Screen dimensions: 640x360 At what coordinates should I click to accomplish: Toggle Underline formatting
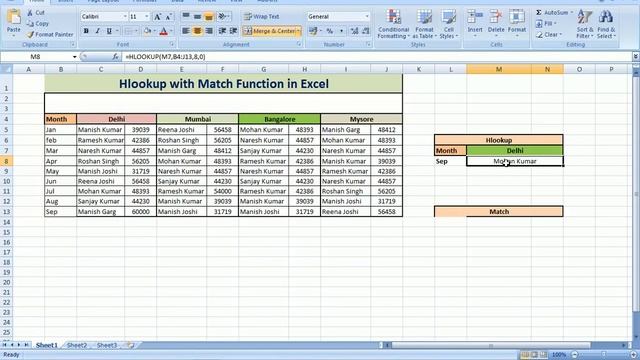109,31
